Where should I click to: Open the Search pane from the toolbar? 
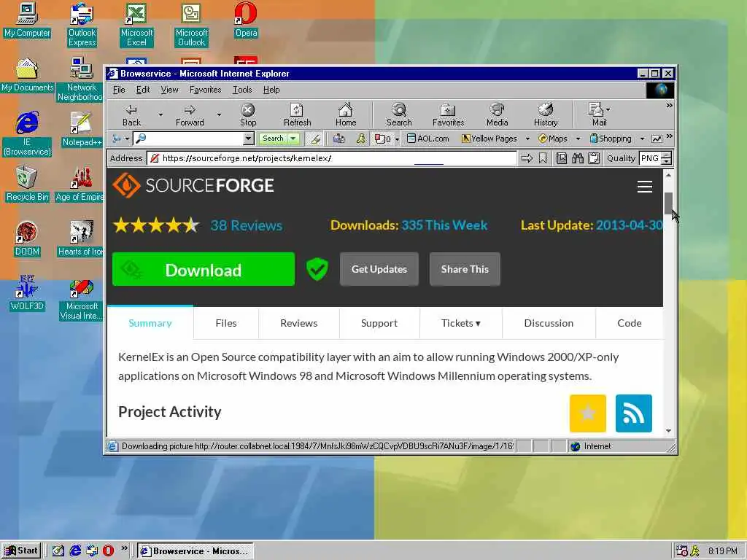(x=399, y=115)
